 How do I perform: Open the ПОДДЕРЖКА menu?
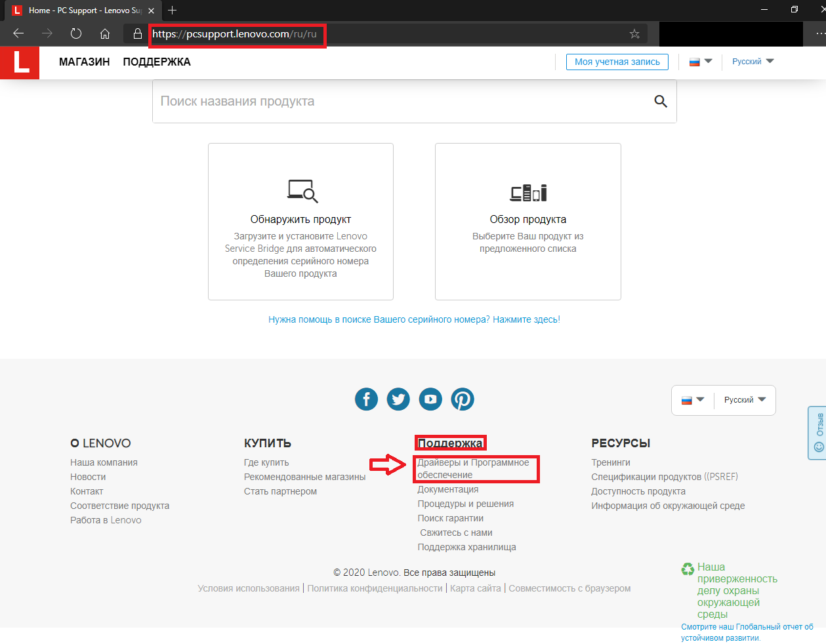click(x=157, y=62)
